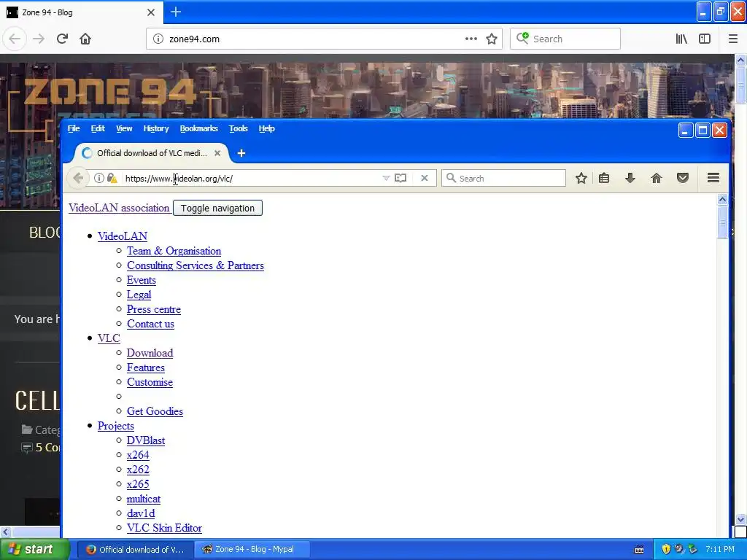Click Mypal Search box in back window

click(565, 39)
